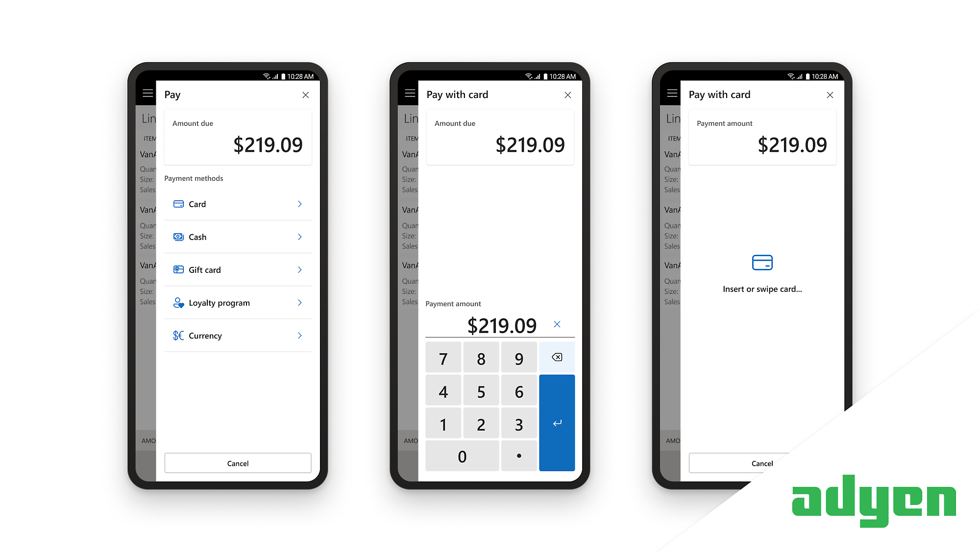Click the Insert or swipe card icon
The image size is (980, 552).
pyautogui.click(x=761, y=263)
